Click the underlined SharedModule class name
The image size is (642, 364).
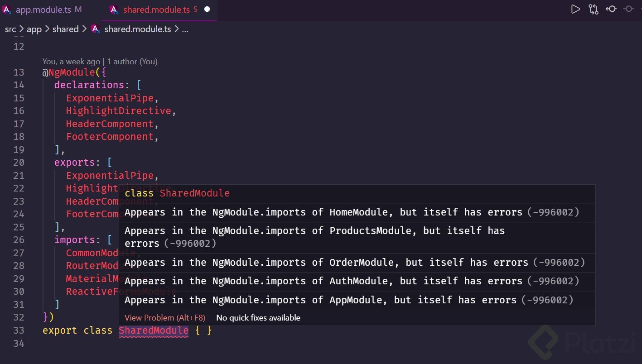154,330
